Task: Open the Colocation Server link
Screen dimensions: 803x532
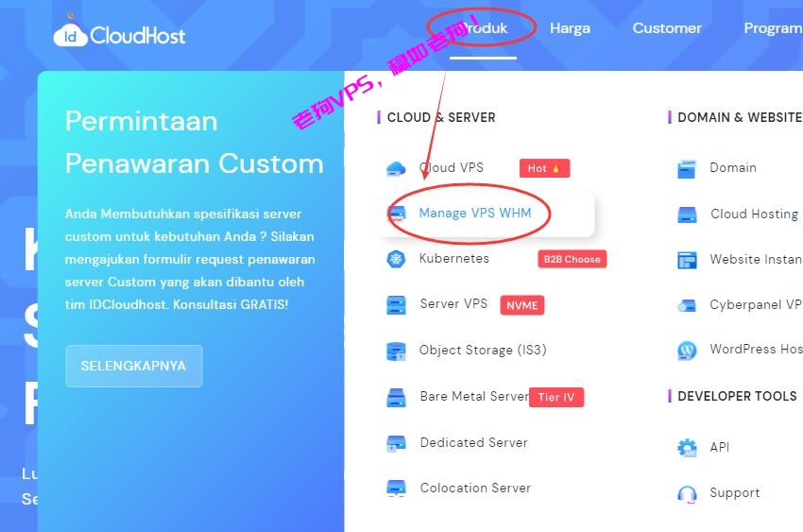Action: tap(475, 488)
